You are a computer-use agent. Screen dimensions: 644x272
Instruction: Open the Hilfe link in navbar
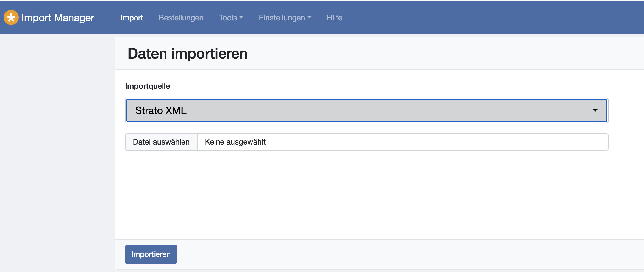point(334,18)
